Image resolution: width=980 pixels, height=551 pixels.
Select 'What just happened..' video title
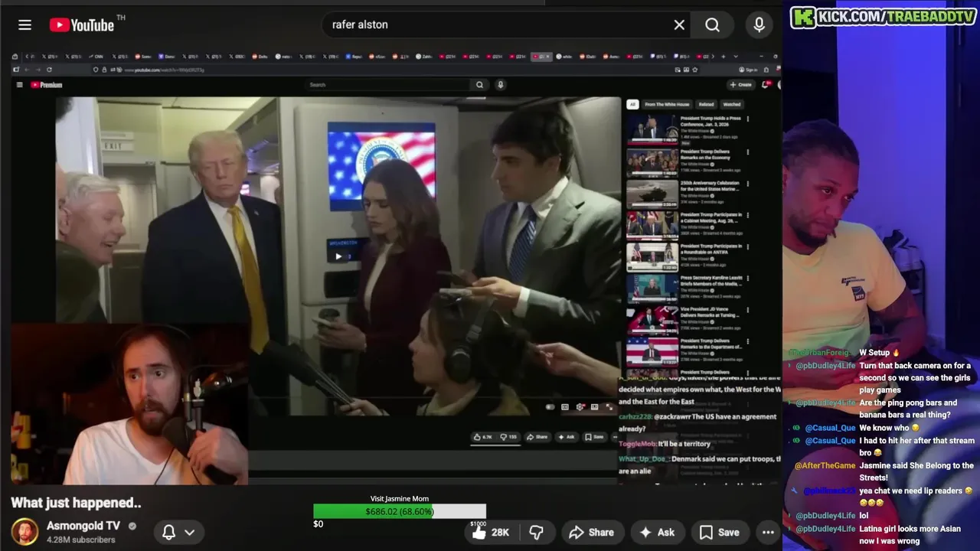76,503
